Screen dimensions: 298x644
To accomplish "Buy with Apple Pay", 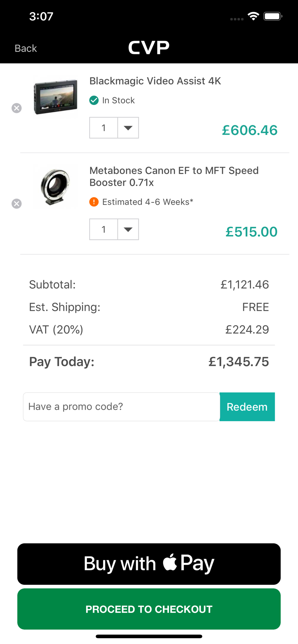I will (x=149, y=564).
